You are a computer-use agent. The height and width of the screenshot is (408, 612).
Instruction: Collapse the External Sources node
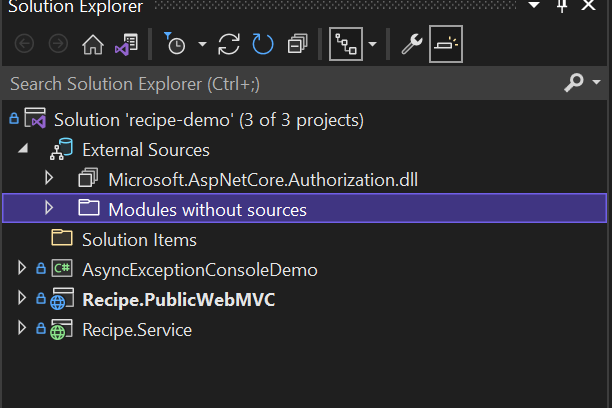click(22, 150)
